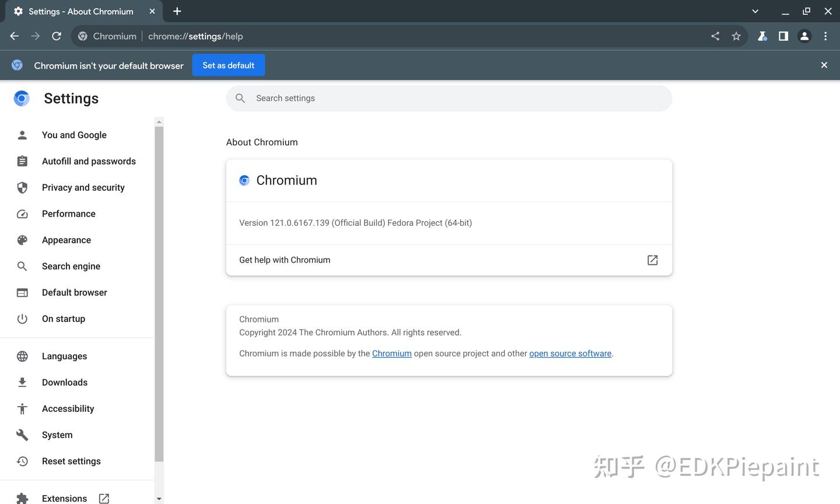
Task: Click the power icon beside On startup
Action: tap(22, 318)
